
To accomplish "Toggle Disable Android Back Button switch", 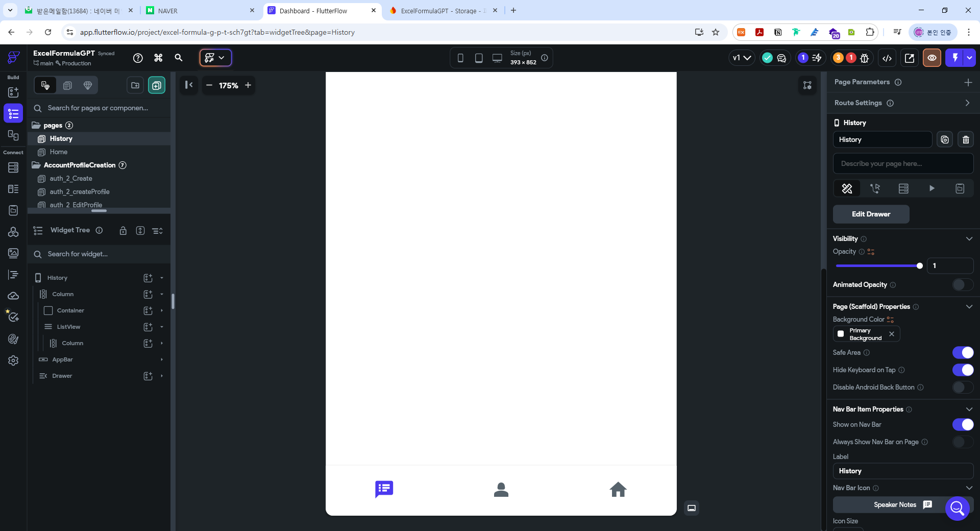I will pos(963,388).
